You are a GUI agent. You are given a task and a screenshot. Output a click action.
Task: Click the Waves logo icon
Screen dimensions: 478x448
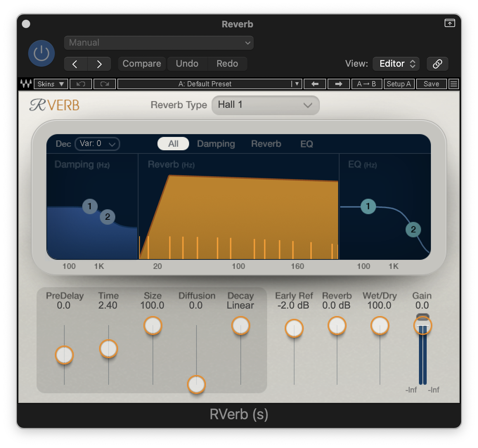pyautogui.click(x=26, y=84)
